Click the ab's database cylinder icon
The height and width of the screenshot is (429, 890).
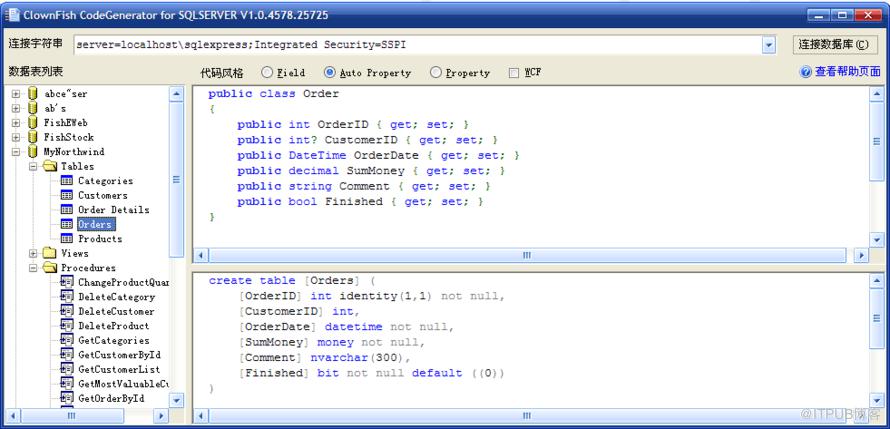pos(33,108)
